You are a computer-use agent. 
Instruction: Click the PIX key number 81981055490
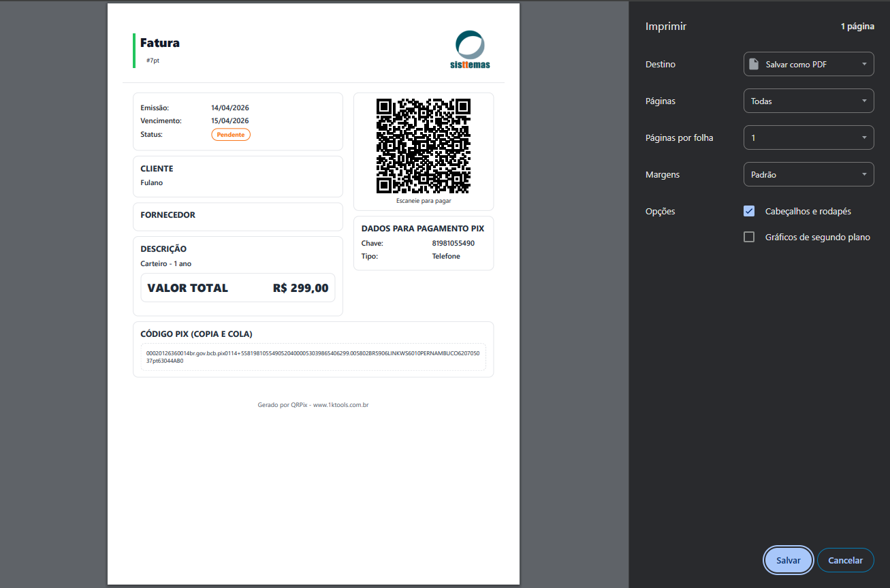point(453,243)
